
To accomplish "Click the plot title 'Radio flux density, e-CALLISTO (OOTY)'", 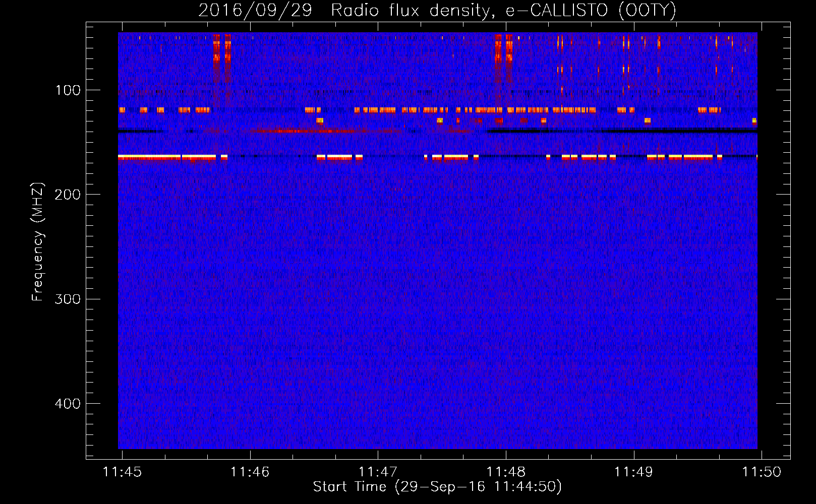I will pyautogui.click(x=503, y=11).
